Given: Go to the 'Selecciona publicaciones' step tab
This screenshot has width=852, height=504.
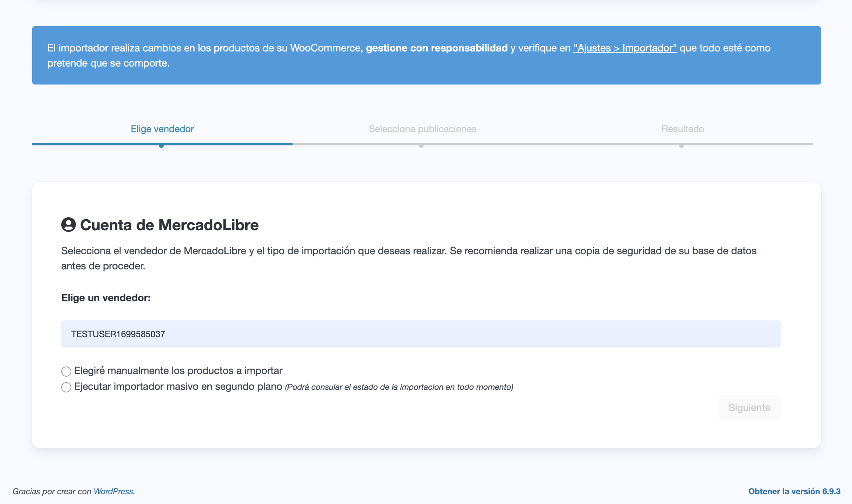Looking at the screenshot, I should [422, 129].
